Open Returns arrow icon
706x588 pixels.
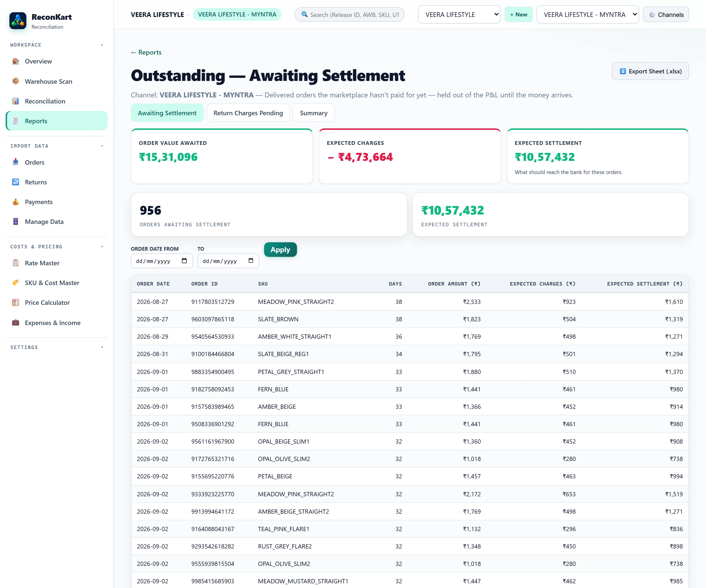16,182
